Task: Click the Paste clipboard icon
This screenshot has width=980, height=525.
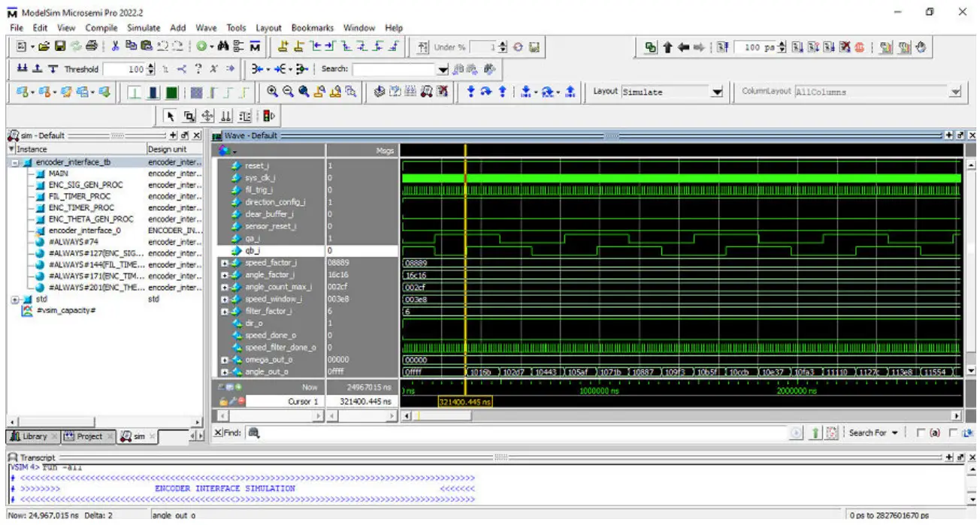Action: tap(146, 47)
